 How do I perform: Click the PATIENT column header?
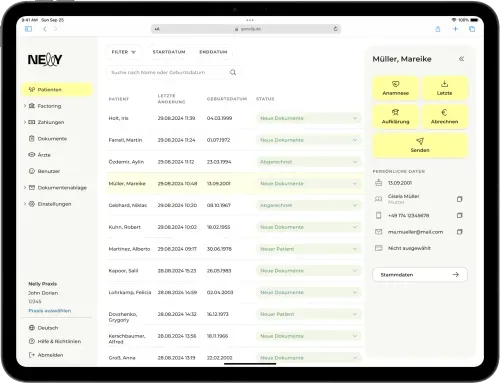[119, 99]
